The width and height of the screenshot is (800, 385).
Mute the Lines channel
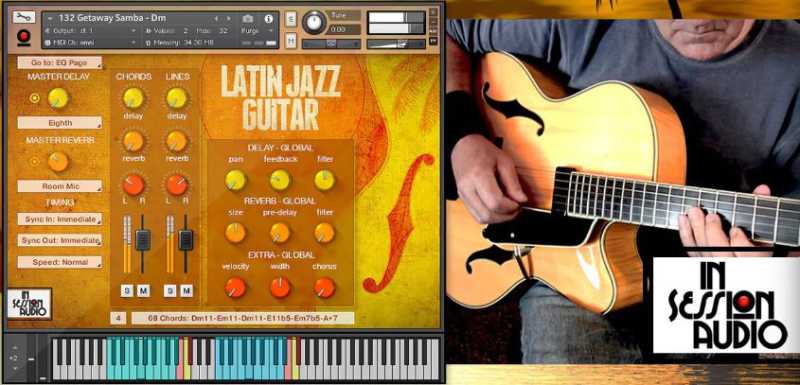tap(187, 291)
